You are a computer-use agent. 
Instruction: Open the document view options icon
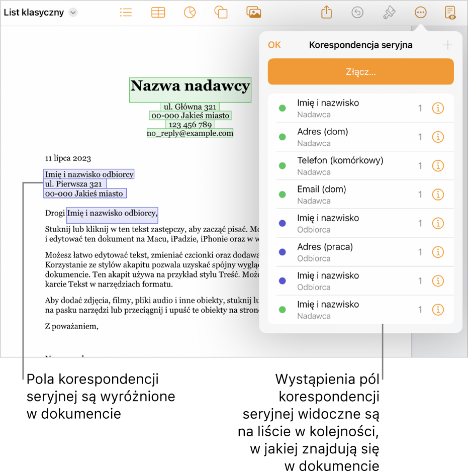click(450, 13)
